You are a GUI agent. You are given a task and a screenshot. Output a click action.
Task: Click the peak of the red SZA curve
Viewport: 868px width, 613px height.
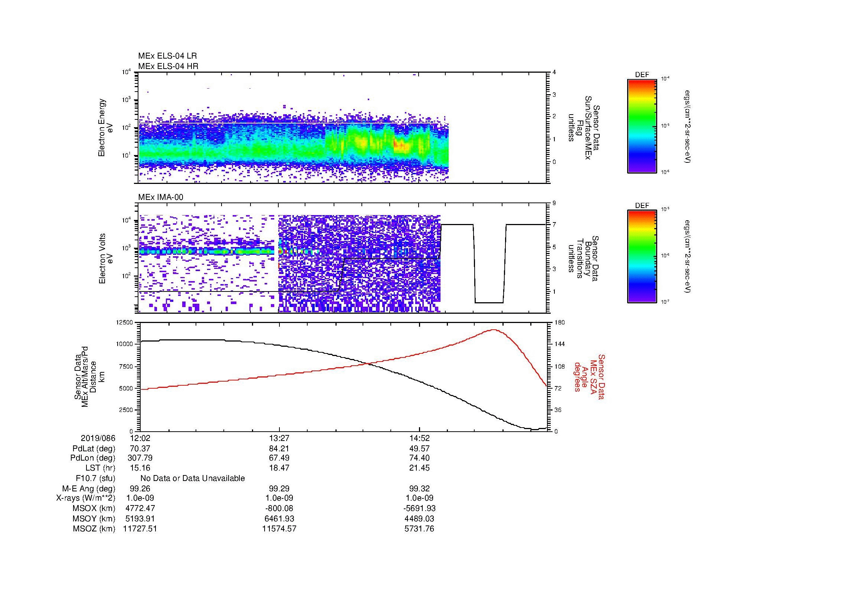click(x=494, y=330)
